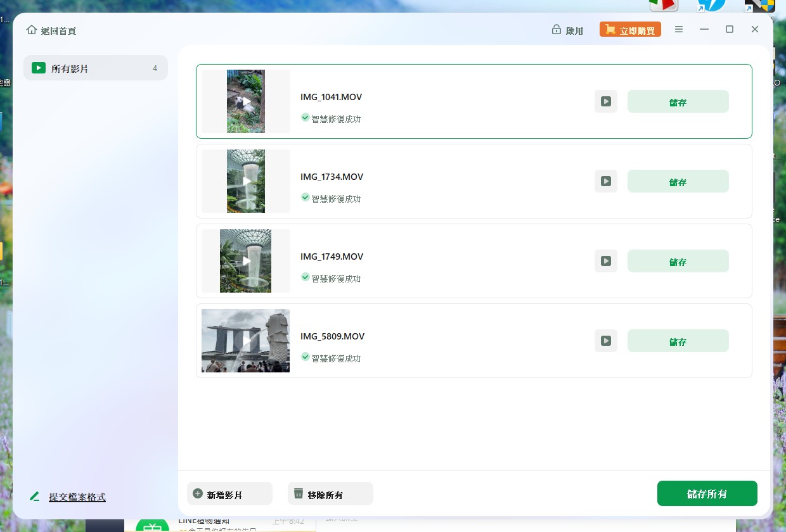
Task: Click the 返回首頁 text link
Action: (x=58, y=30)
